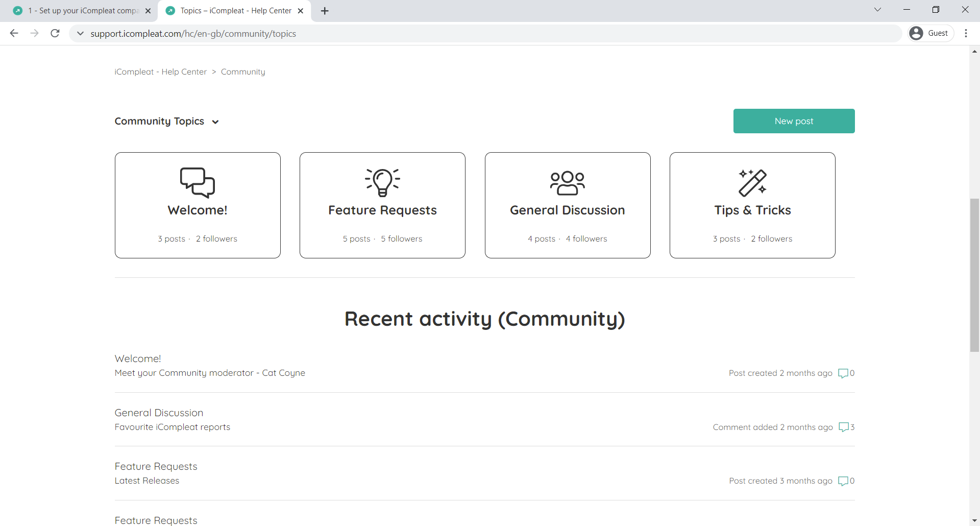Open the browser three-dot menu

click(x=966, y=33)
